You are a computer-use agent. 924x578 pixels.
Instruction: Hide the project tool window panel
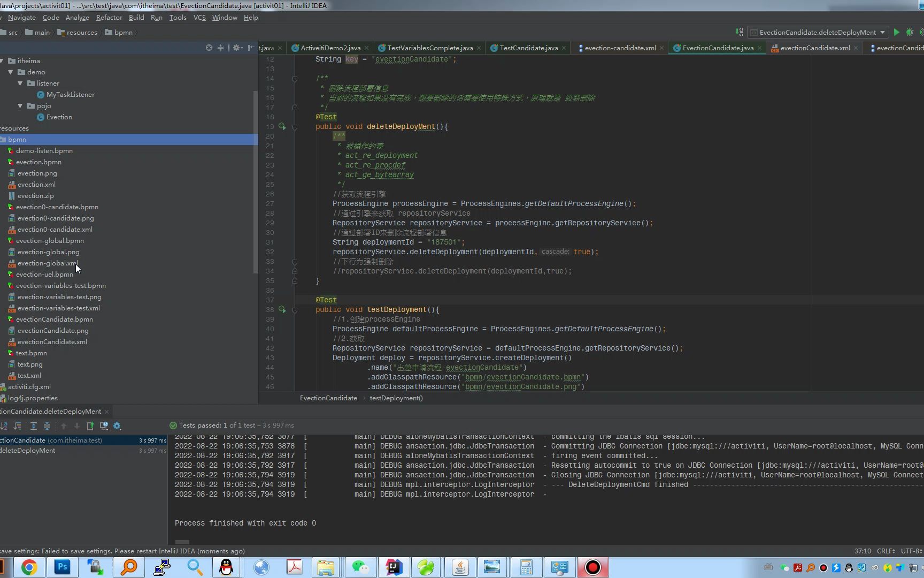(251, 48)
